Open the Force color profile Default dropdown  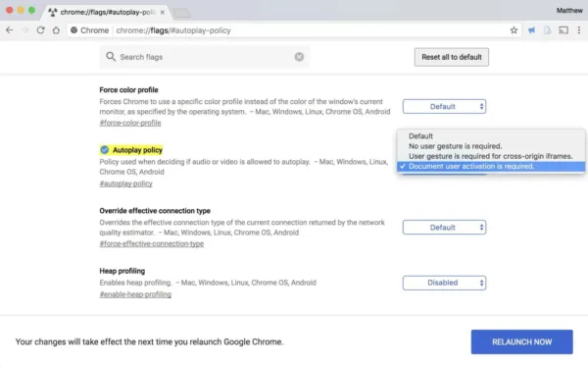coord(444,107)
